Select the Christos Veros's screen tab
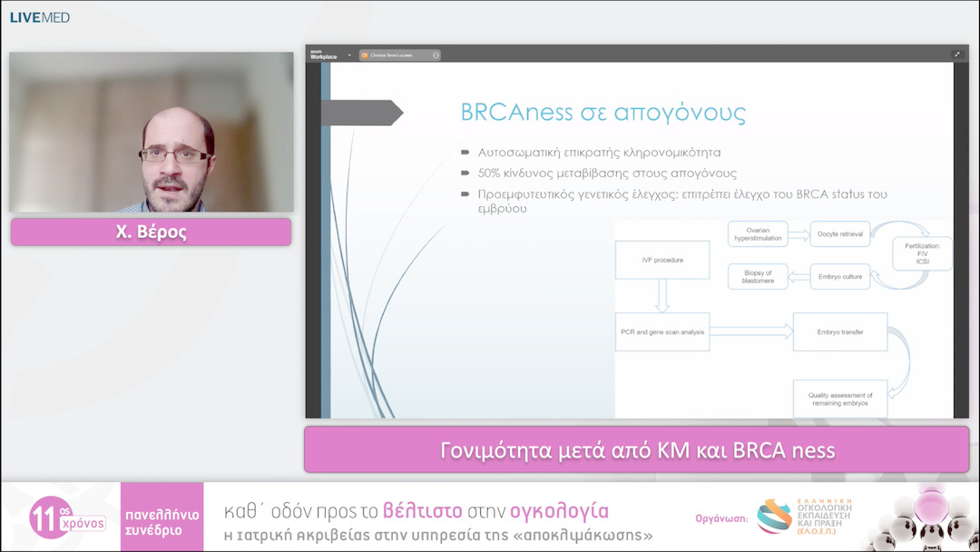The image size is (980, 552). pos(400,55)
